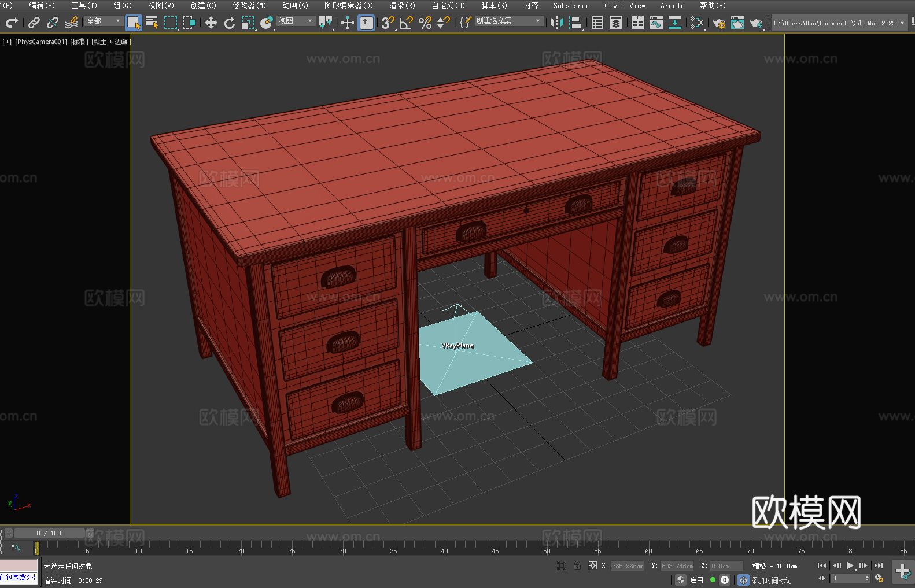The height and width of the screenshot is (588, 915).
Task: Open the Civil View menu
Action: point(625,5)
